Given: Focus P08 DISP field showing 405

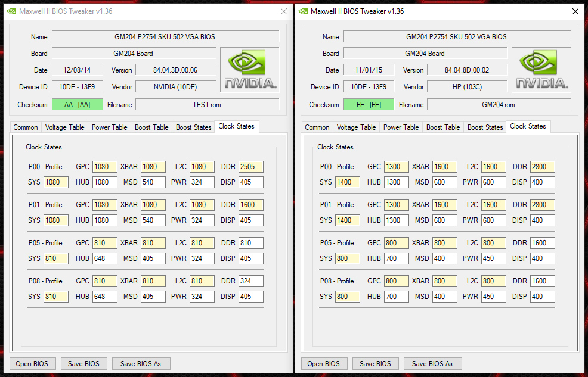Looking at the screenshot, I should click(251, 297).
